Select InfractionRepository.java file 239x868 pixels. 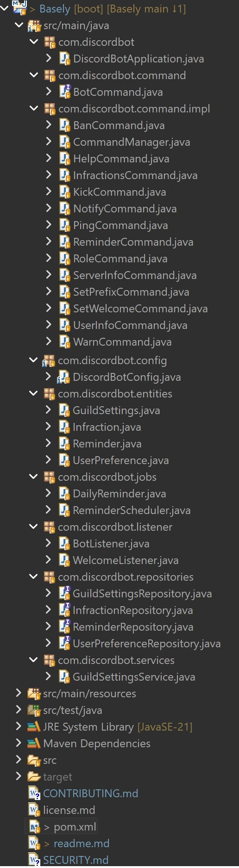pyautogui.click(x=133, y=610)
